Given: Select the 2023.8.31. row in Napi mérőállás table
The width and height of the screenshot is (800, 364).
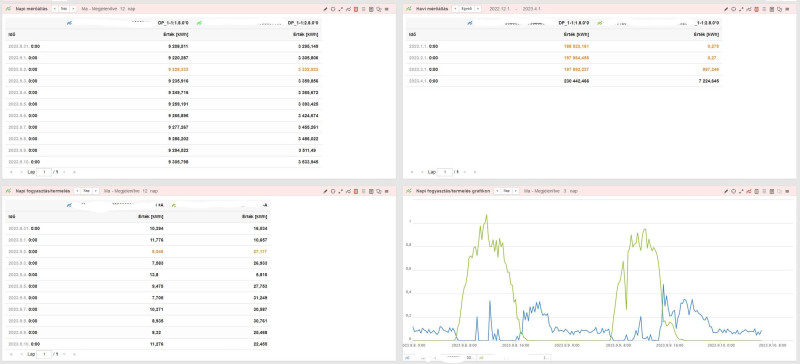Looking at the screenshot, I should [164, 46].
